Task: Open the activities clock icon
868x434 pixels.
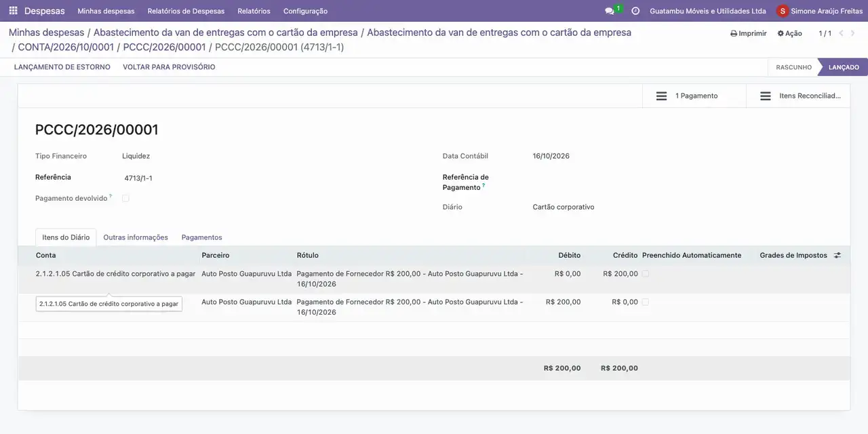Action: tap(635, 11)
